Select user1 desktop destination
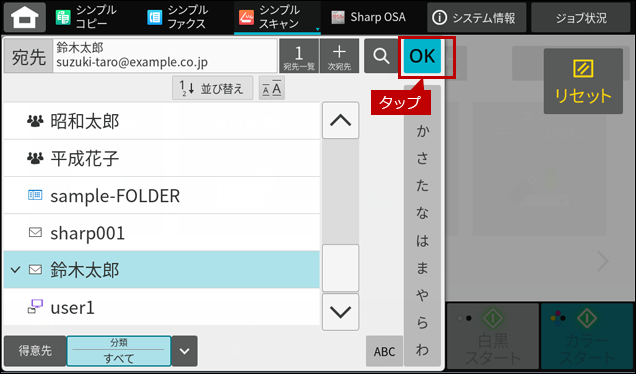This screenshot has height=374, width=636. click(161, 307)
